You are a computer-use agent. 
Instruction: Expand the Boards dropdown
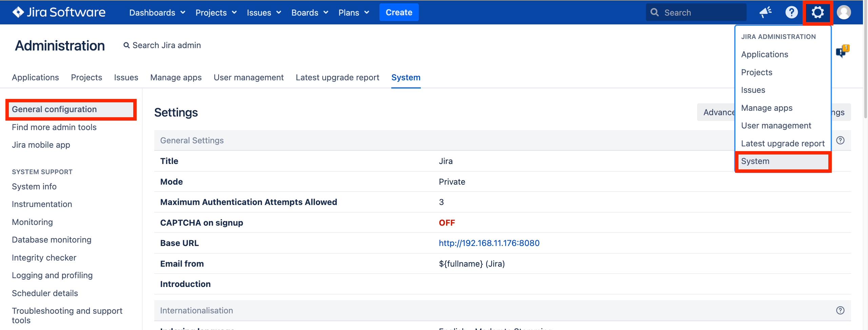(310, 13)
